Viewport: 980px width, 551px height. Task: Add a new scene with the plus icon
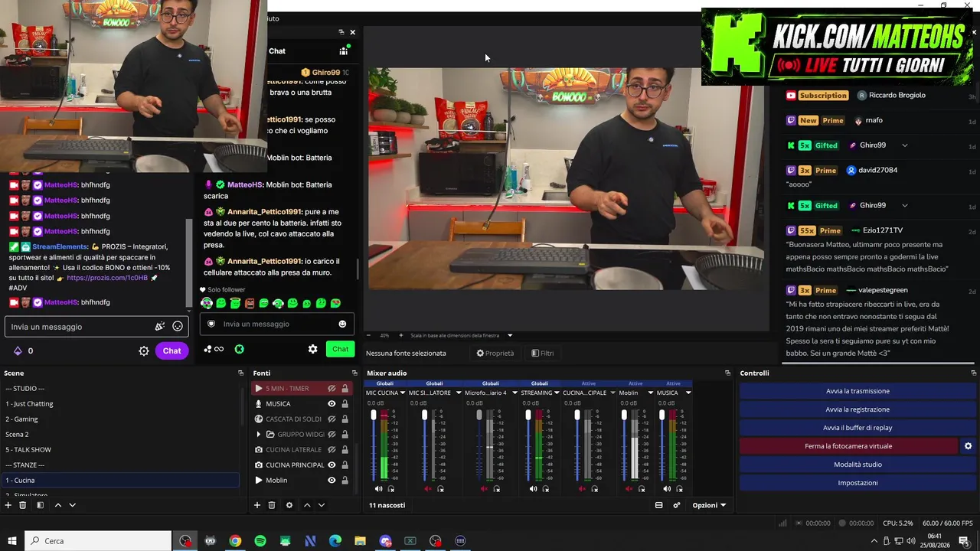click(8, 505)
